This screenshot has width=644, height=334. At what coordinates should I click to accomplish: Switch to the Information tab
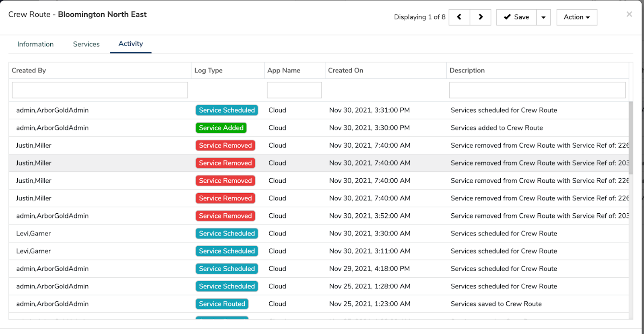coord(35,44)
